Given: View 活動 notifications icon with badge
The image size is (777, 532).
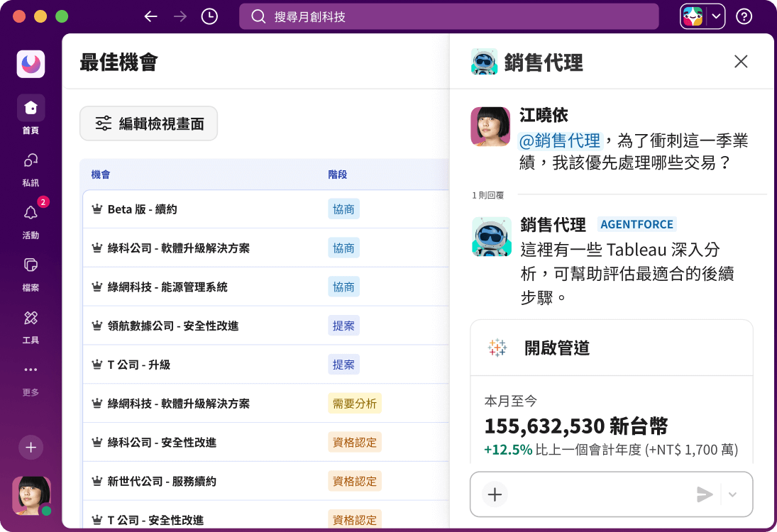Looking at the screenshot, I should tap(31, 214).
